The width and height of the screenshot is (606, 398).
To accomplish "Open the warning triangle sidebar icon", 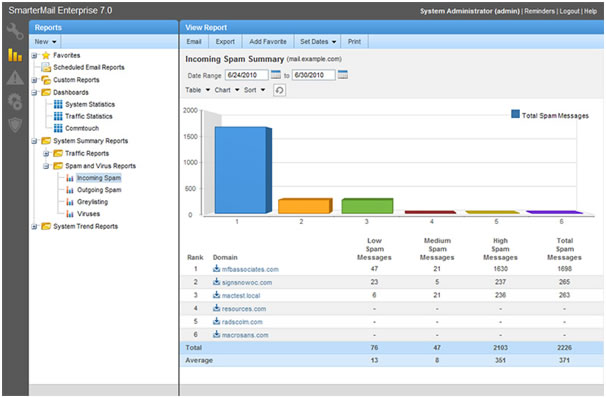I will tap(15, 78).
